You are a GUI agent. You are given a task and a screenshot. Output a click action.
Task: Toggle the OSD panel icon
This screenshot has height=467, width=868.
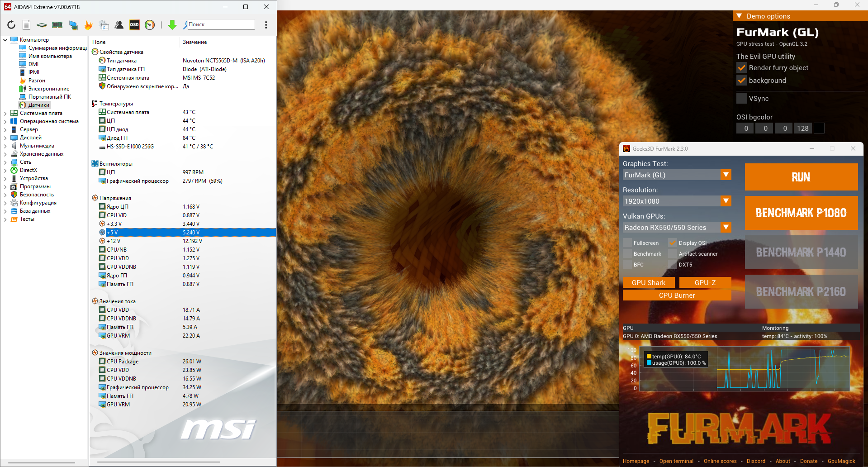134,25
